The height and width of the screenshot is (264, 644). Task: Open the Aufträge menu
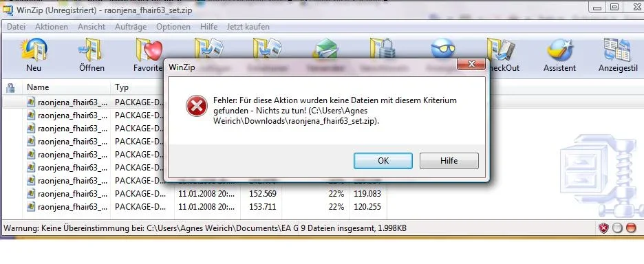[x=131, y=27]
